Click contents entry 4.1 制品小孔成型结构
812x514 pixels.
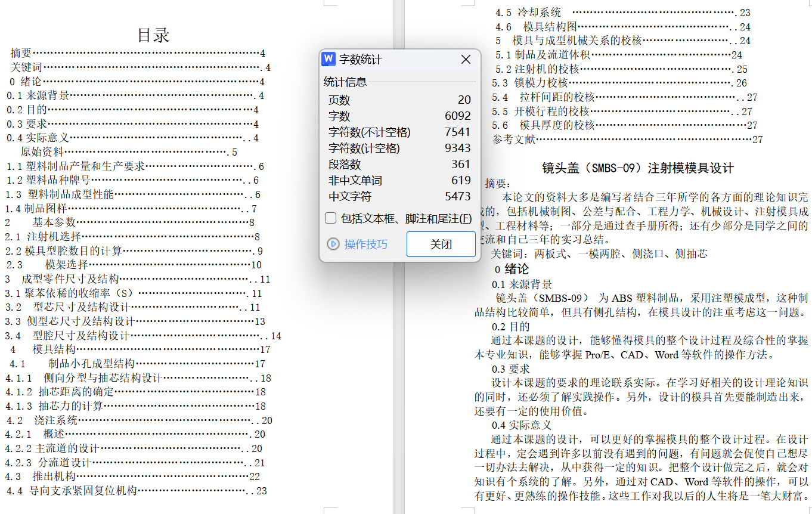click(x=137, y=364)
